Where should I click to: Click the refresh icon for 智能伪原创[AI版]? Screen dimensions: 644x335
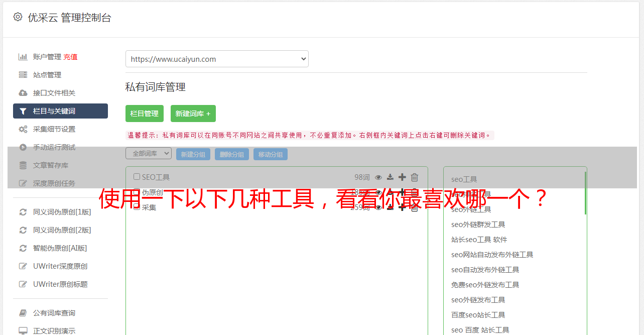pos(23,248)
